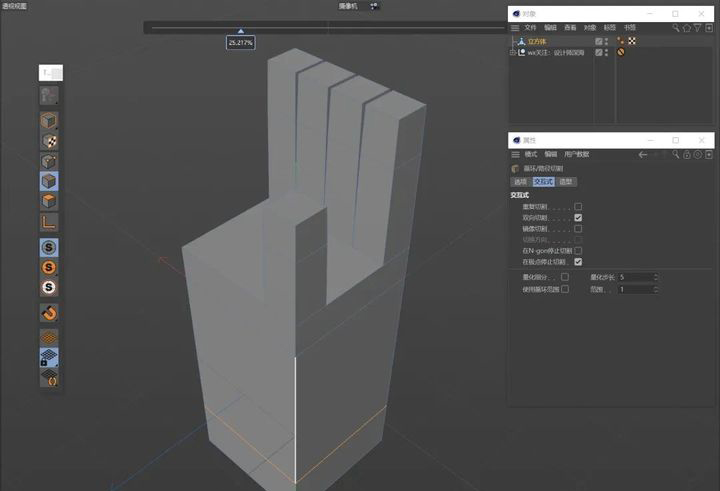Open 查看 menu in Object manager
This screenshot has width=720, height=491.
tap(570, 28)
